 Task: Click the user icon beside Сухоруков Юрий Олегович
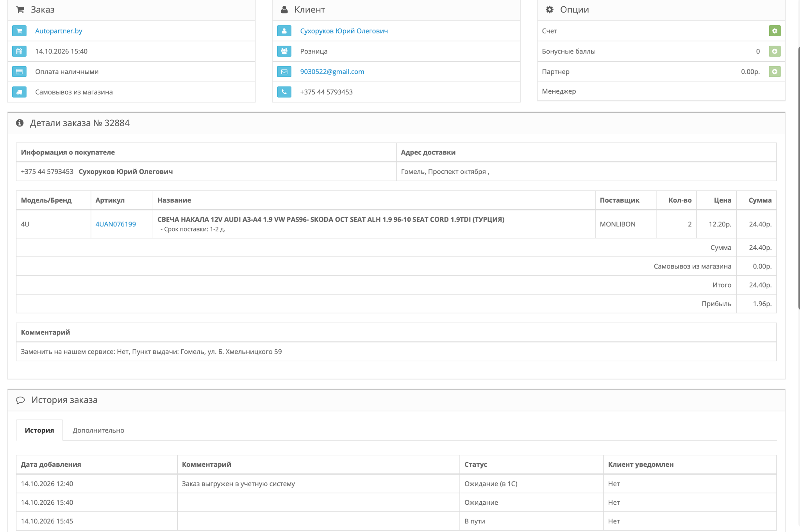coord(284,31)
